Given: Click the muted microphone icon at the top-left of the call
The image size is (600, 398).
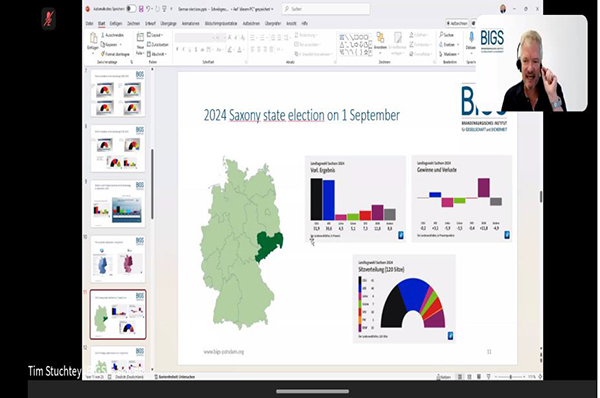Looking at the screenshot, I should point(49,19).
